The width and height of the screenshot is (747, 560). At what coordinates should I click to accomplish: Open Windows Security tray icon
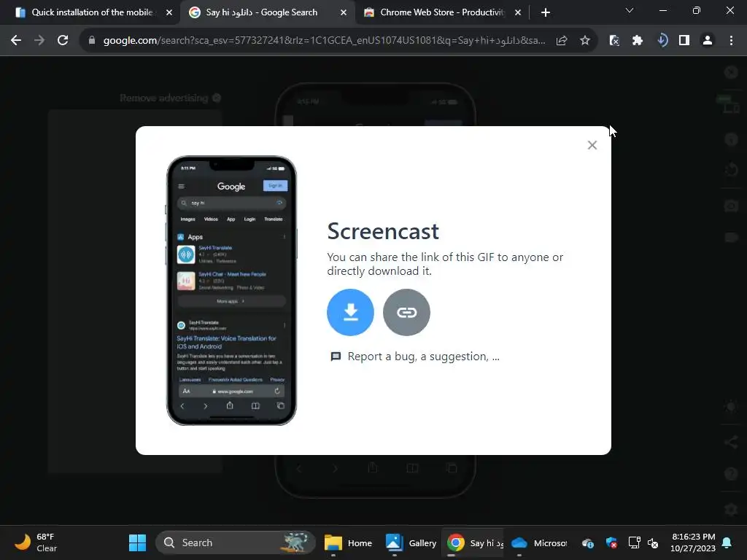pyautogui.click(x=612, y=542)
